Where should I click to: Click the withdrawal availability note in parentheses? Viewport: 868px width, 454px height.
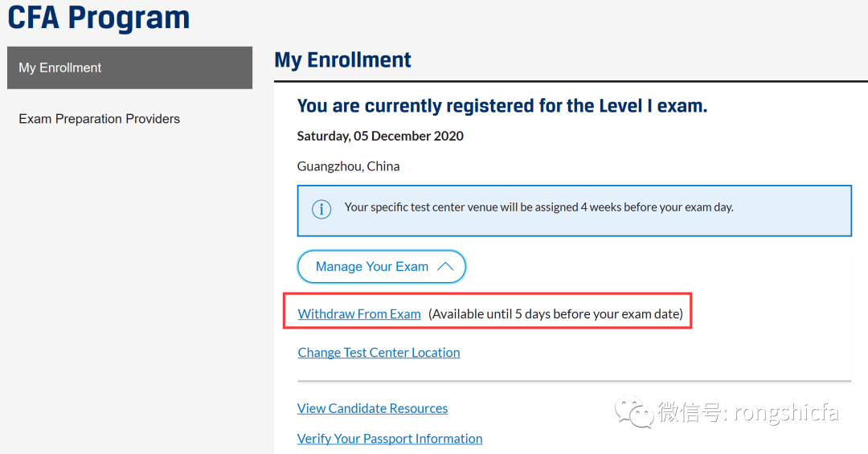(x=555, y=314)
